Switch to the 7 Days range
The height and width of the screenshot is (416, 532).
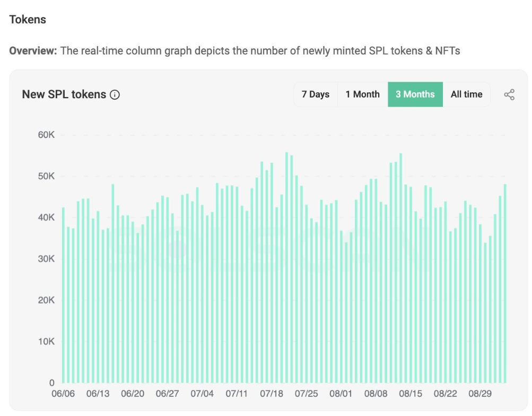315,94
